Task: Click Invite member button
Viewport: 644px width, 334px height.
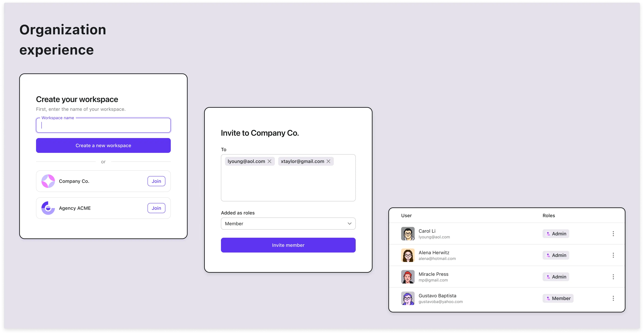Action: click(288, 245)
